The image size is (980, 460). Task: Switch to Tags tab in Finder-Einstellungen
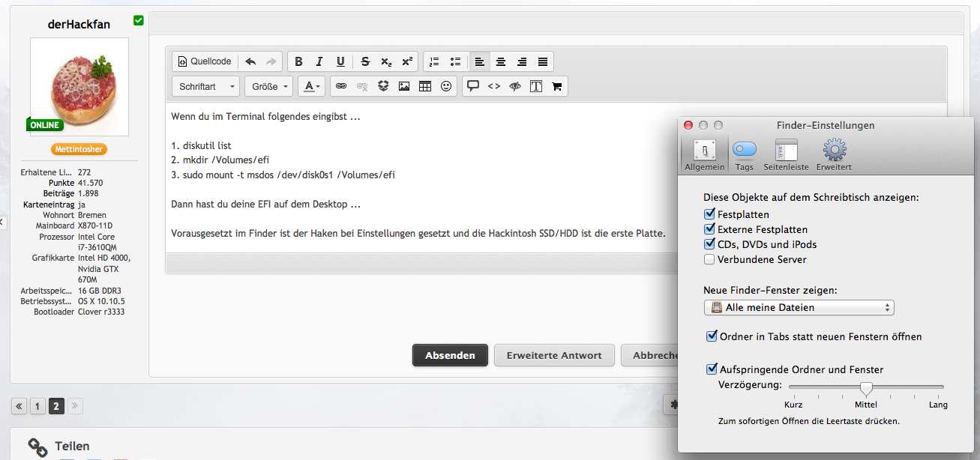point(745,155)
